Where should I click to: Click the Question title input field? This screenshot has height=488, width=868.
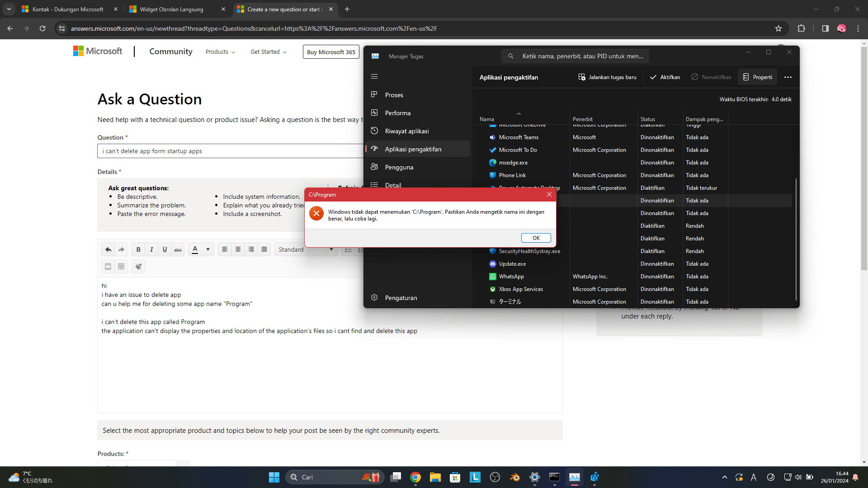[x=231, y=151]
